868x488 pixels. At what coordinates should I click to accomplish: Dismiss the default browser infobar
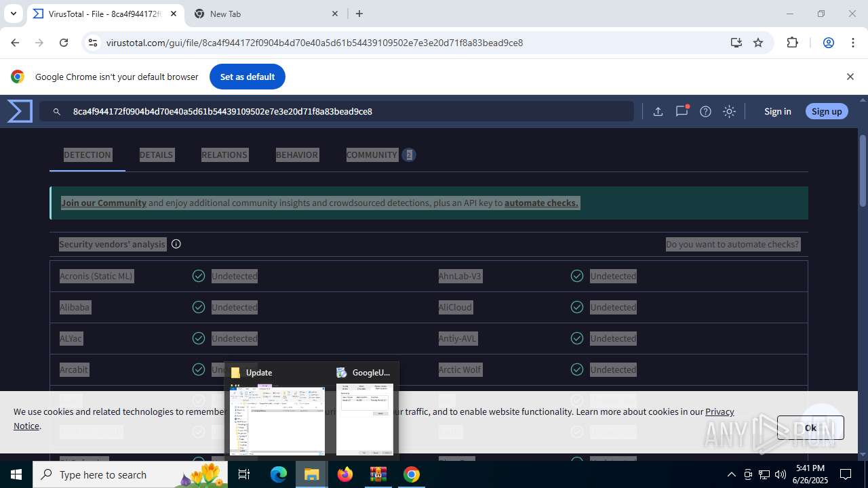850,77
